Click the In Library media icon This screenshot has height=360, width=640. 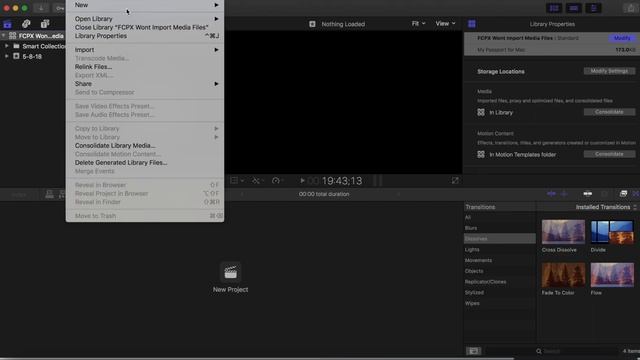tap(481, 112)
